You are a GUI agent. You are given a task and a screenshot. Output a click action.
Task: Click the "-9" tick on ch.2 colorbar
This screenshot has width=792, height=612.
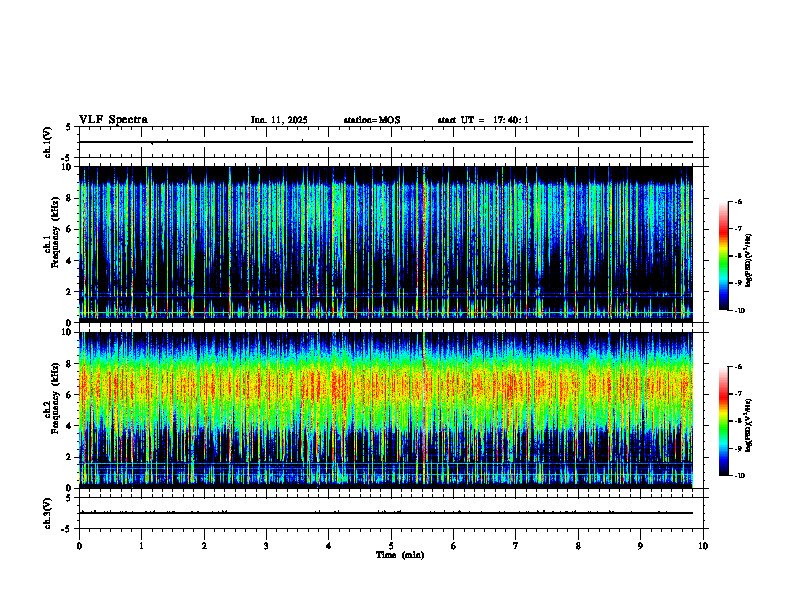738,448
